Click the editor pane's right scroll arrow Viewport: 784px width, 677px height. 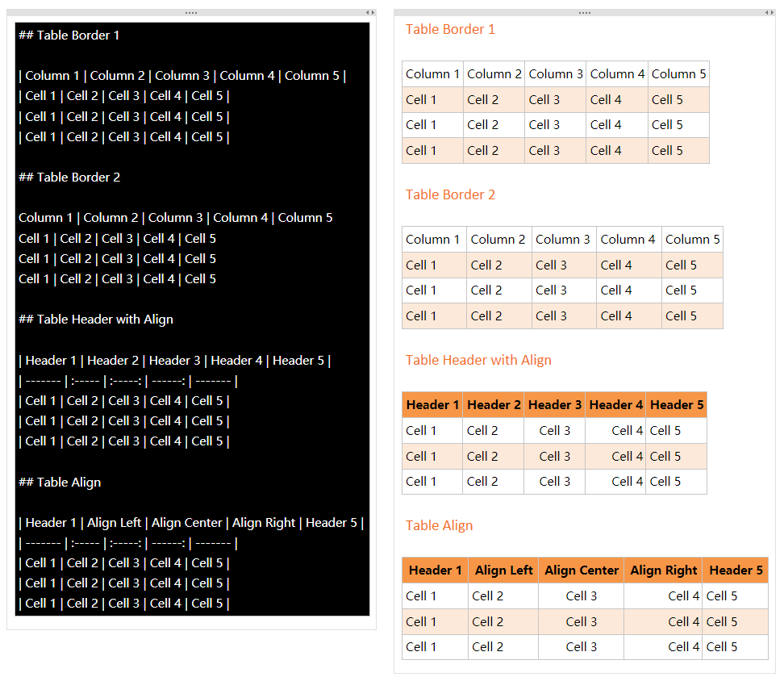click(x=372, y=12)
